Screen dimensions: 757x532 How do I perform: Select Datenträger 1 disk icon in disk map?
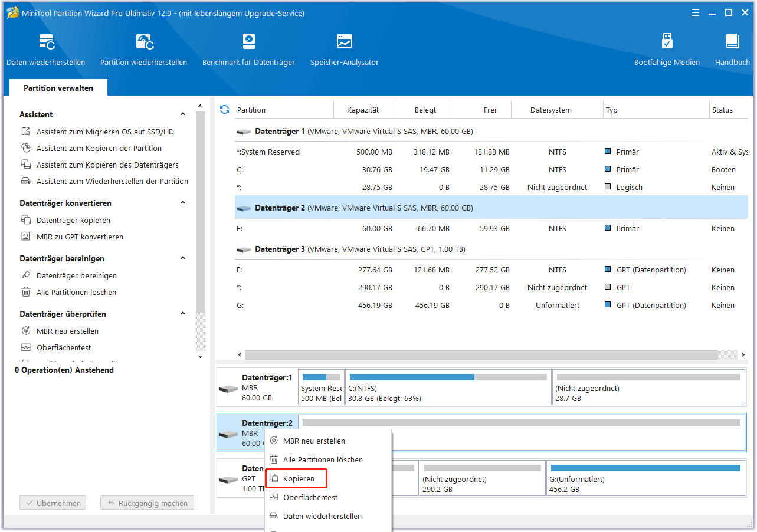(228, 389)
